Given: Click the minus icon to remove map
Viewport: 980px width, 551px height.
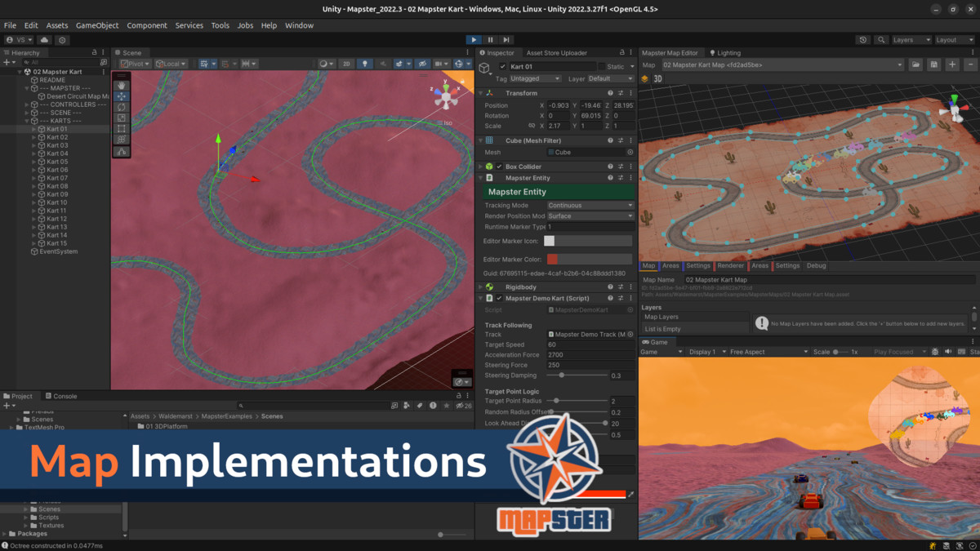Looking at the screenshot, I should point(970,64).
